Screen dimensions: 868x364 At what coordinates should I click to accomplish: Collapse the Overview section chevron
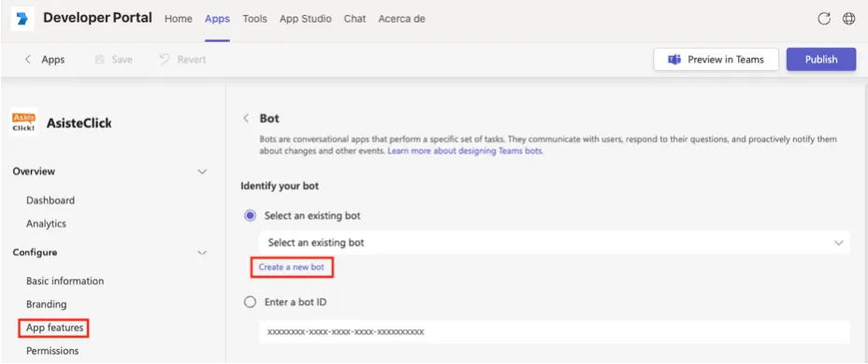203,172
